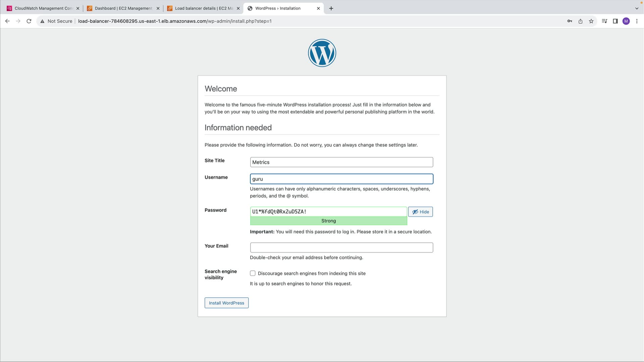
Task: Click the share page icon
Action: (580, 21)
